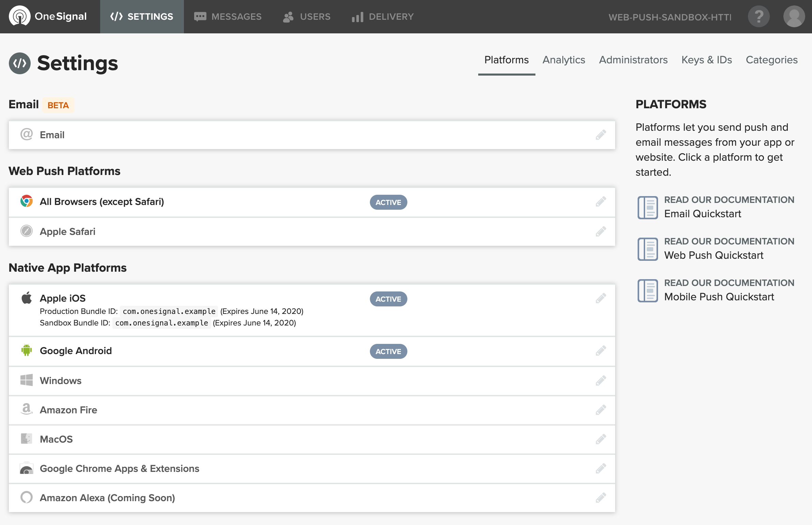
Task: Open the WEB-PUSH-SANDBOX app selector
Action: (x=669, y=17)
